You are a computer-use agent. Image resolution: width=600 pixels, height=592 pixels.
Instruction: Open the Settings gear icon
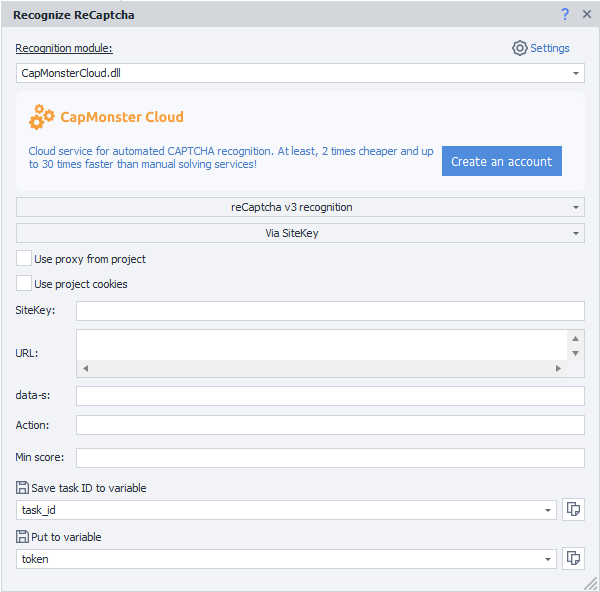click(519, 48)
